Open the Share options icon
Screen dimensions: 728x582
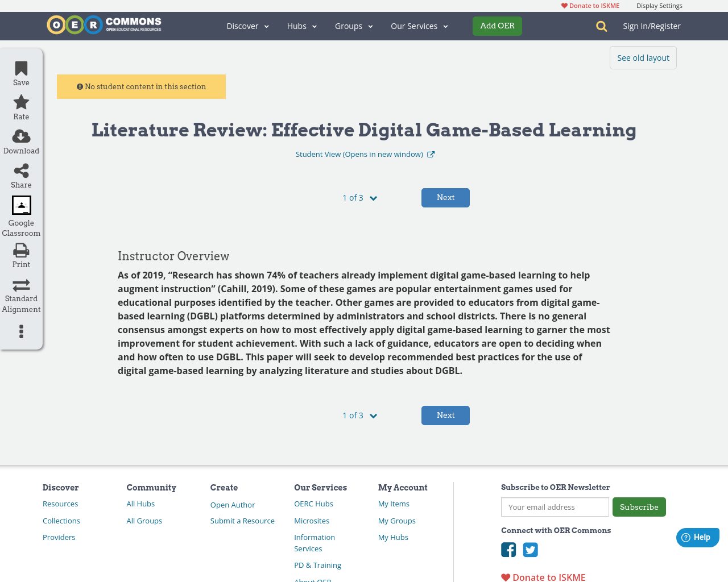coord(20,169)
